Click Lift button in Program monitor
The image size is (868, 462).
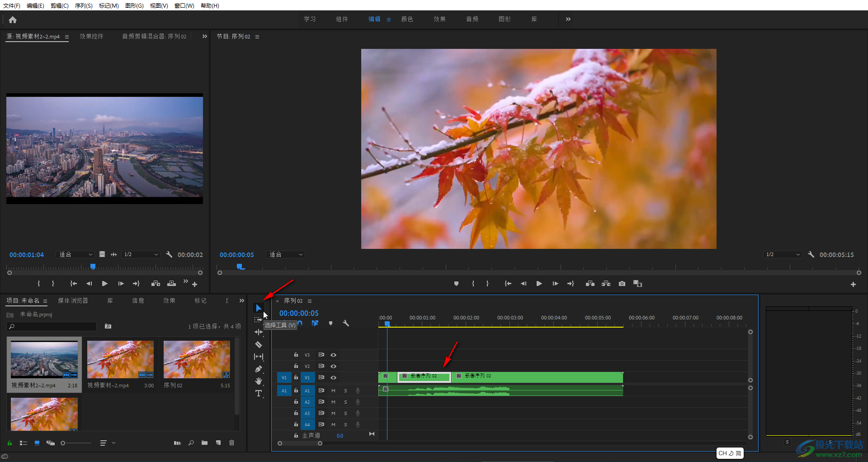[x=590, y=284]
